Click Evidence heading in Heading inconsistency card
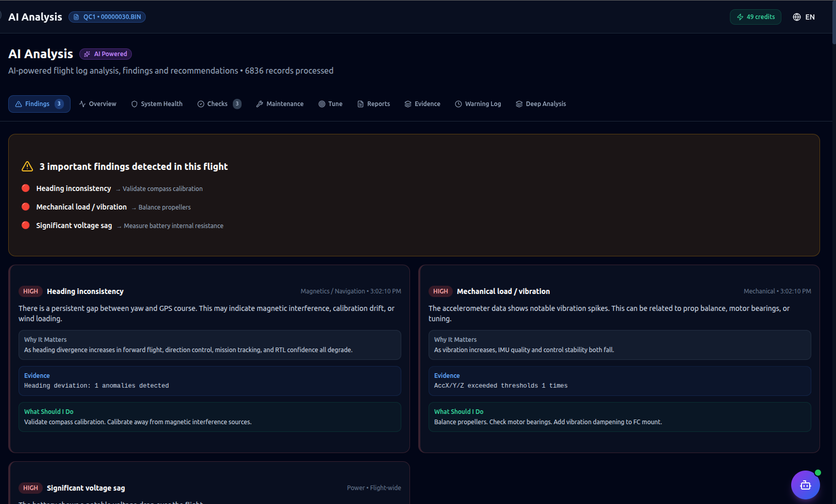836x504 pixels. 37,376
